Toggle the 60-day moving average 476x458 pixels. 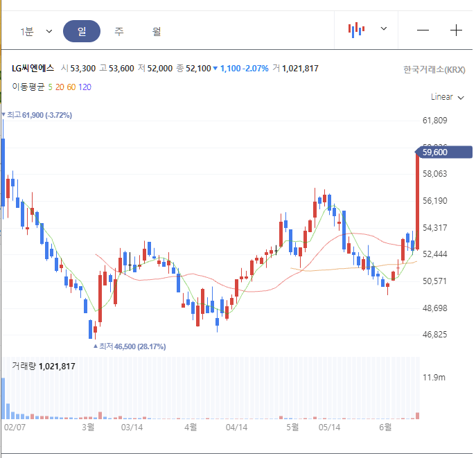[71, 87]
